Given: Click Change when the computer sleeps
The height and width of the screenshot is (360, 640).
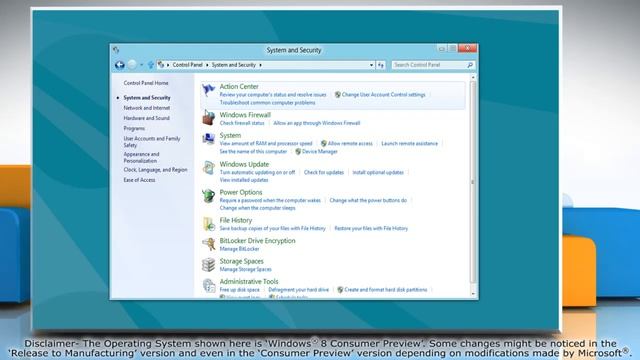Looking at the screenshot, I should (257, 208).
